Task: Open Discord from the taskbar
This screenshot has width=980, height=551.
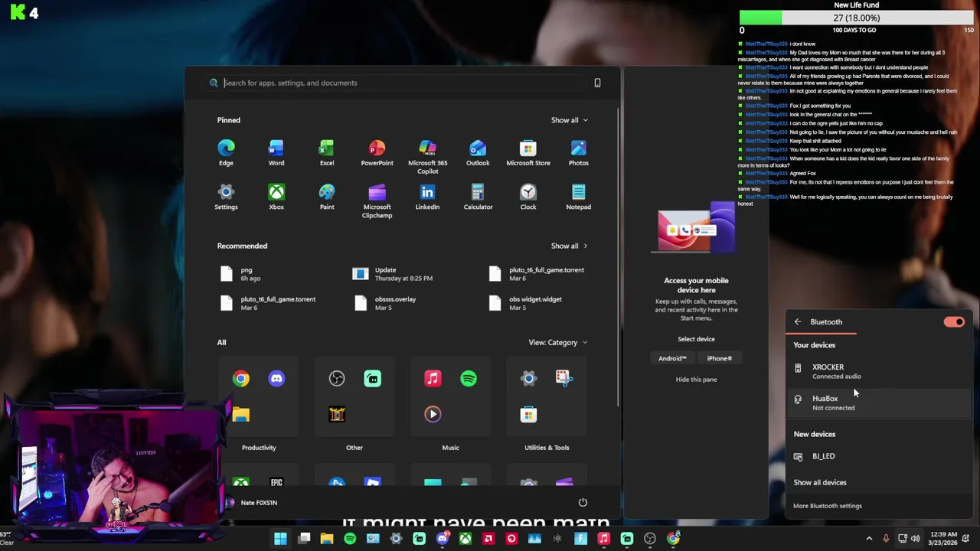Action: [443, 539]
